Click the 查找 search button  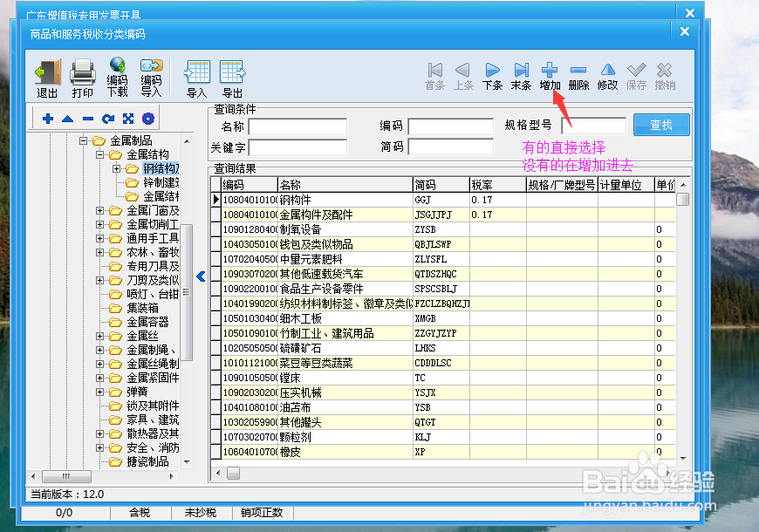point(661,125)
